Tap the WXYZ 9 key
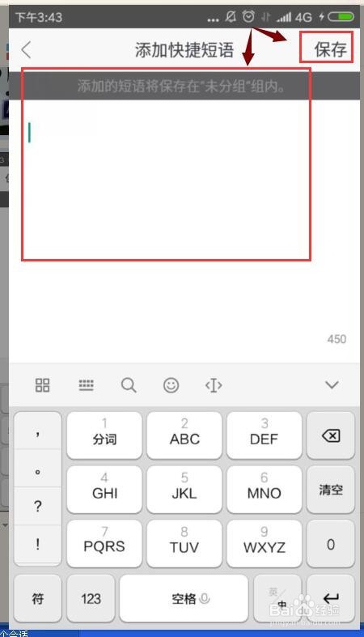Screen dimensions: 364x637 265,544
